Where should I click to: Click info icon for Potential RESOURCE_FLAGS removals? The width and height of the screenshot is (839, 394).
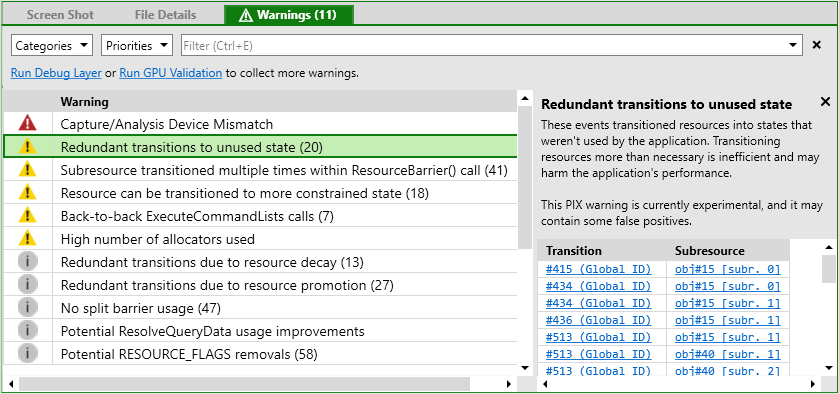(27, 354)
